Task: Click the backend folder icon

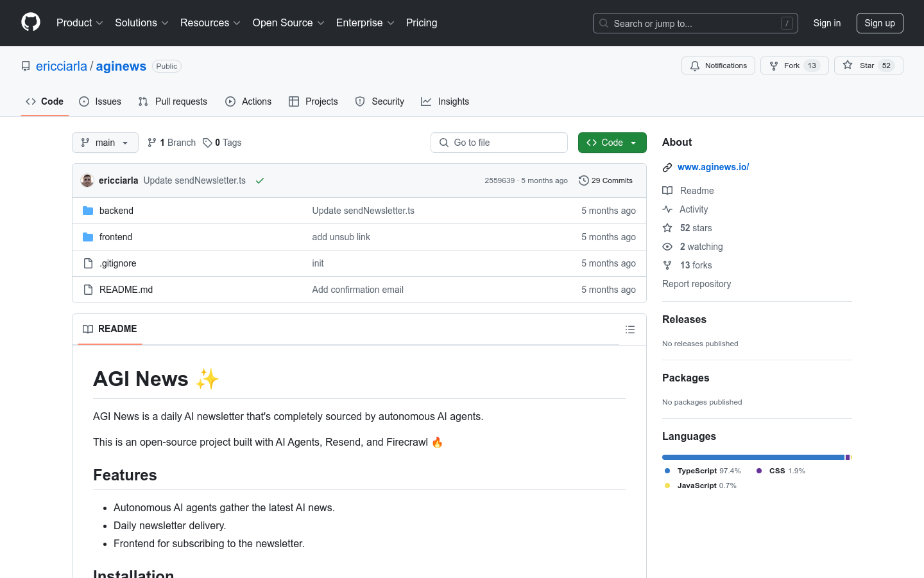Action: point(88,211)
